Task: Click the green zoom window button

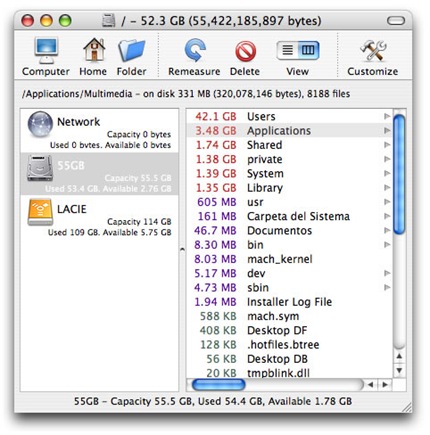Action: (x=65, y=21)
